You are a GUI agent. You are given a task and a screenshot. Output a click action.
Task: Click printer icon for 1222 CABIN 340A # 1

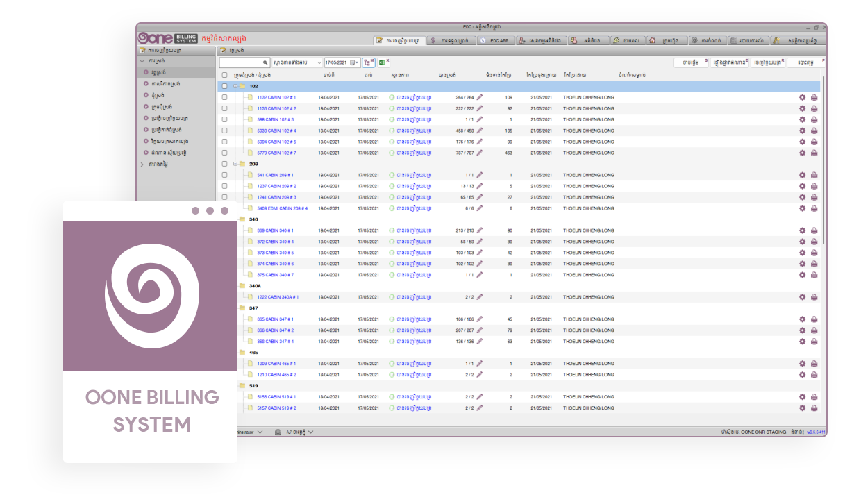[814, 297]
